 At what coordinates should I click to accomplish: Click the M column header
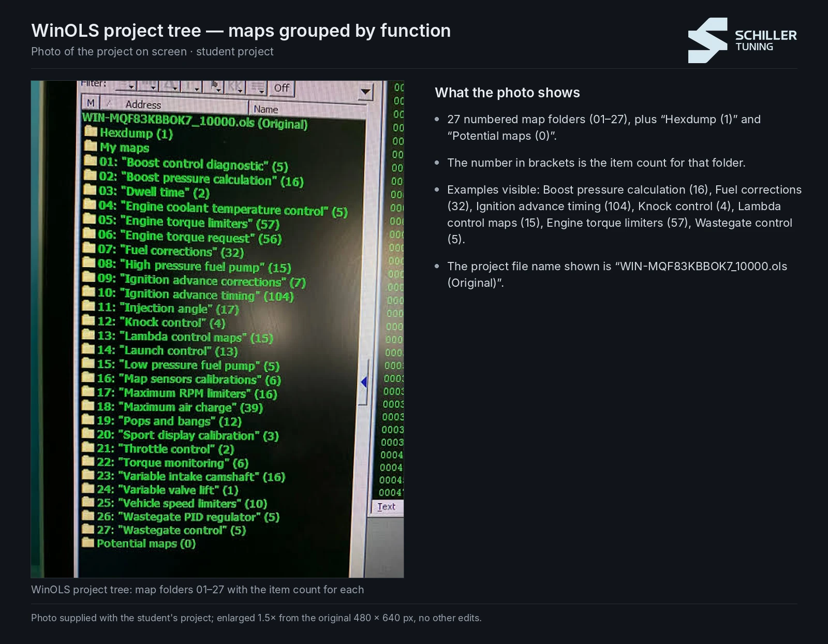[x=91, y=103]
